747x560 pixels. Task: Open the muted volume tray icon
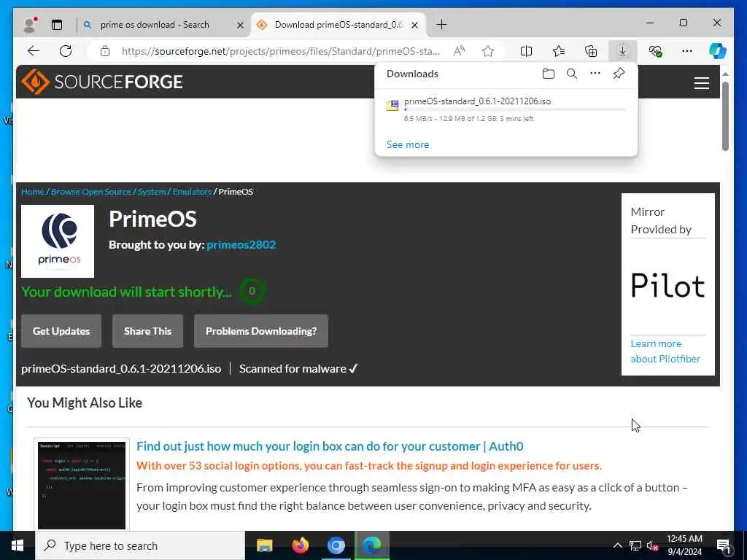pos(653,545)
